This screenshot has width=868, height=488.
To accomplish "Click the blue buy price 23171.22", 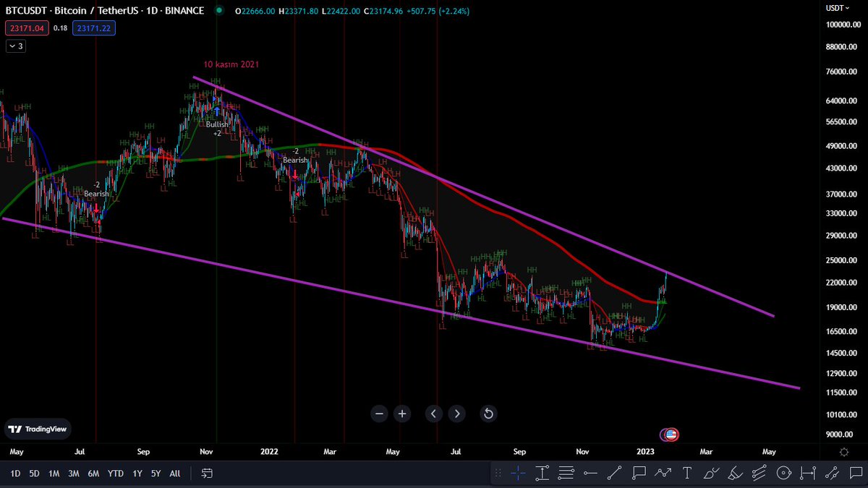I will click(x=93, y=28).
